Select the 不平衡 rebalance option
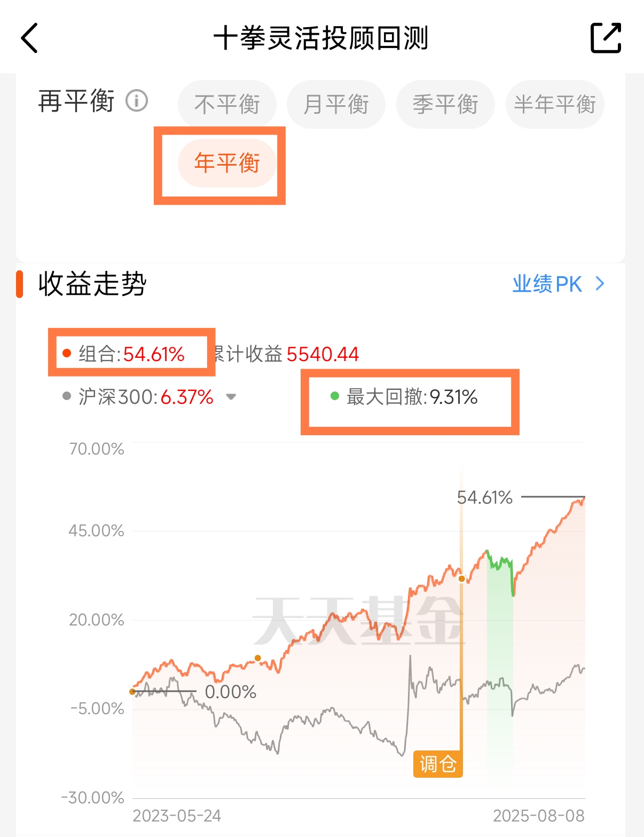 tap(227, 104)
